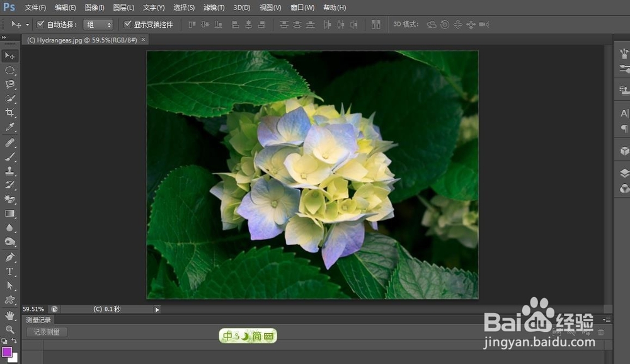Select the Dodge or Sponge tool
Viewport: 630px width, 364px height.
pos(9,241)
